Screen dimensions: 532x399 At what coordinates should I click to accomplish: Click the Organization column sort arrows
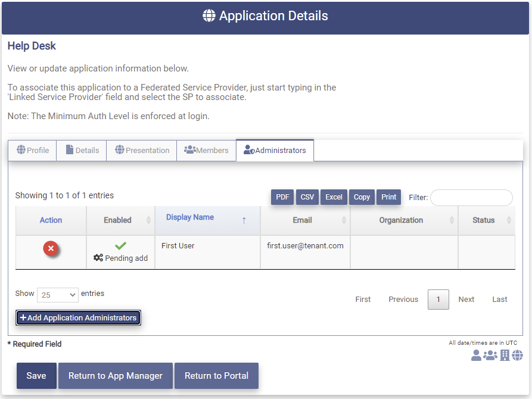pos(452,220)
